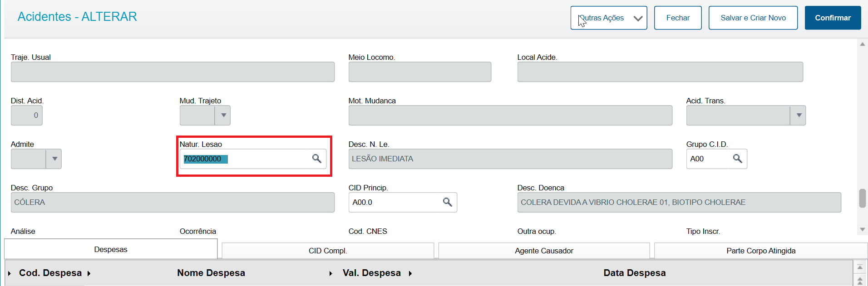Sort by Nome Despesa column header

click(211, 273)
